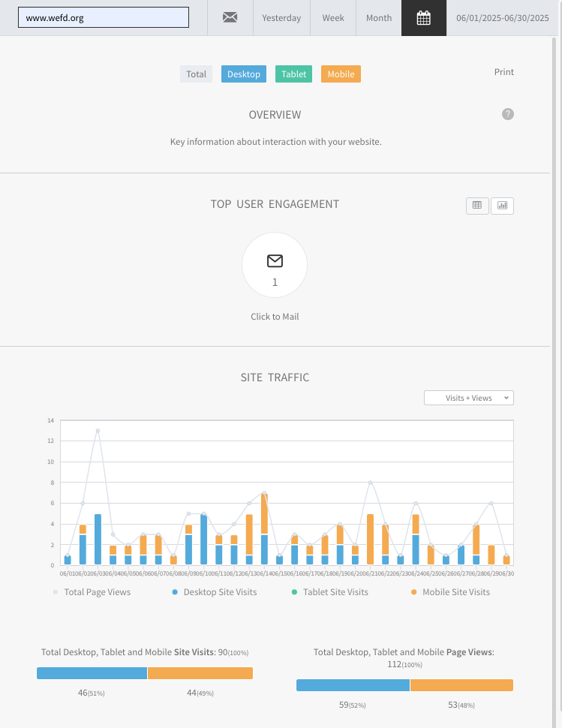Open the calendar date picker icon
This screenshot has height=728, width=562.
tap(424, 18)
